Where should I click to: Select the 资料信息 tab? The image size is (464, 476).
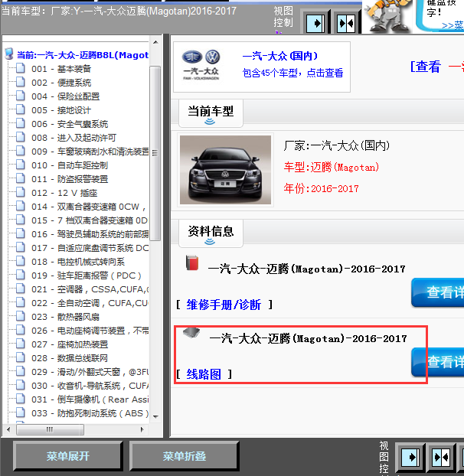pyautogui.click(x=211, y=233)
